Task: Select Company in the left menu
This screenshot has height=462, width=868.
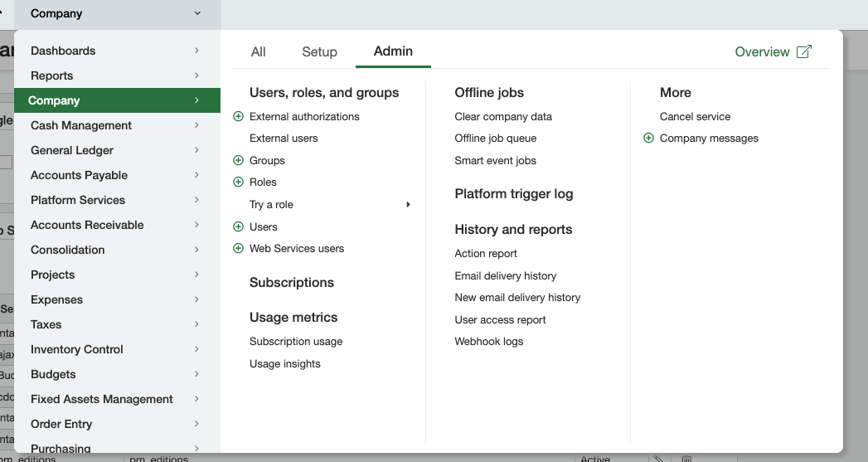Action: click(117, 100)
